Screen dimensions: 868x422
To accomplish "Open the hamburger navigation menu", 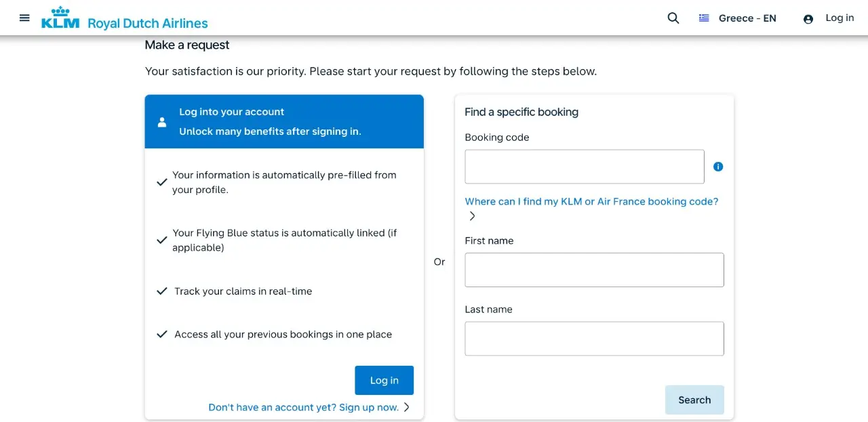I will [24, 18].
